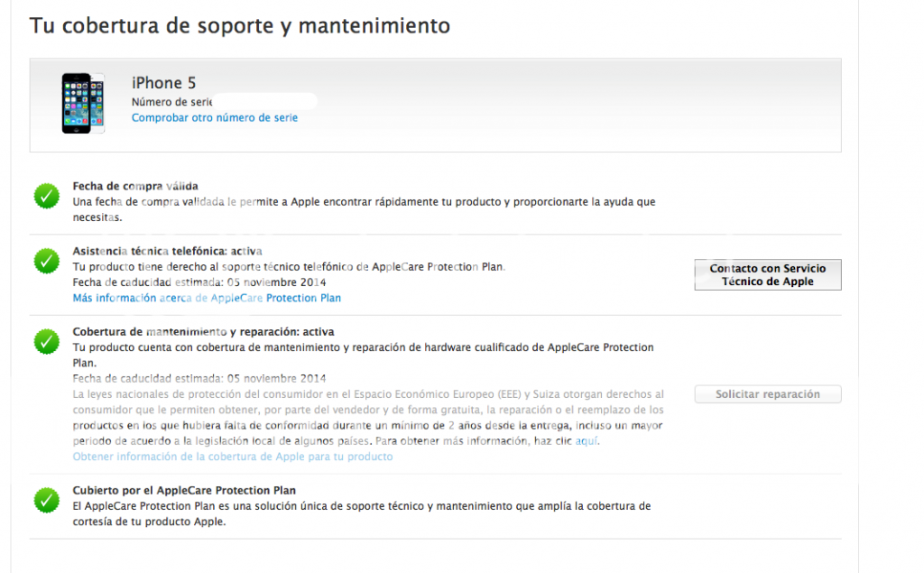Click the expiry date under Cobertura de mantenimiento

(x=199, y=378)
